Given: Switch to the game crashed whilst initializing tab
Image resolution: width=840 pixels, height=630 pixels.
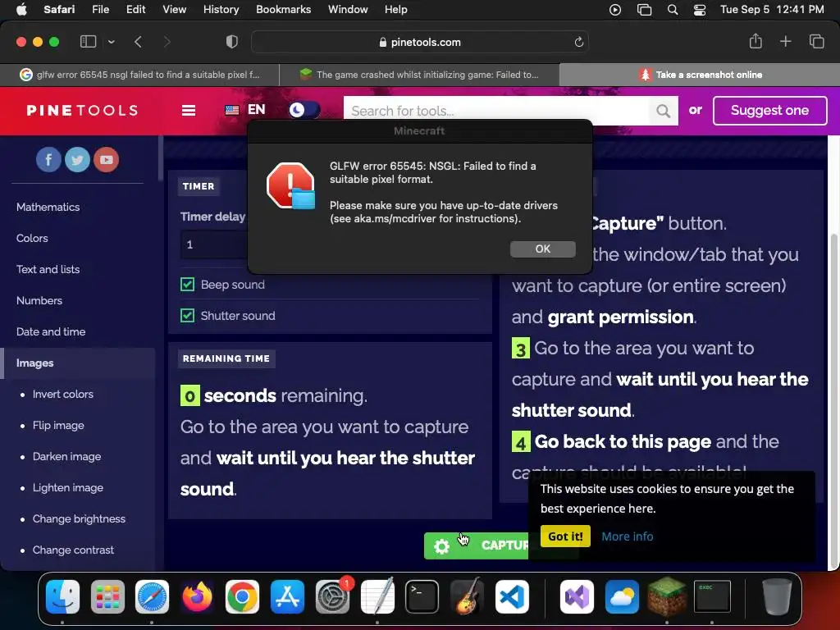Looking at the screenshot, I should (419, 75).
